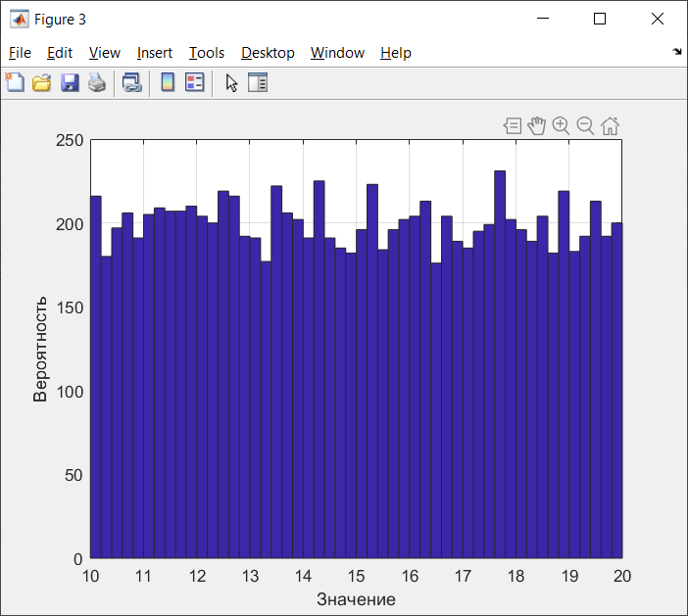Image resolution: width=688 pixels, height=616 pixels.
Task: Click the y-axis tick label 150
Action: [x=70, y=308]
